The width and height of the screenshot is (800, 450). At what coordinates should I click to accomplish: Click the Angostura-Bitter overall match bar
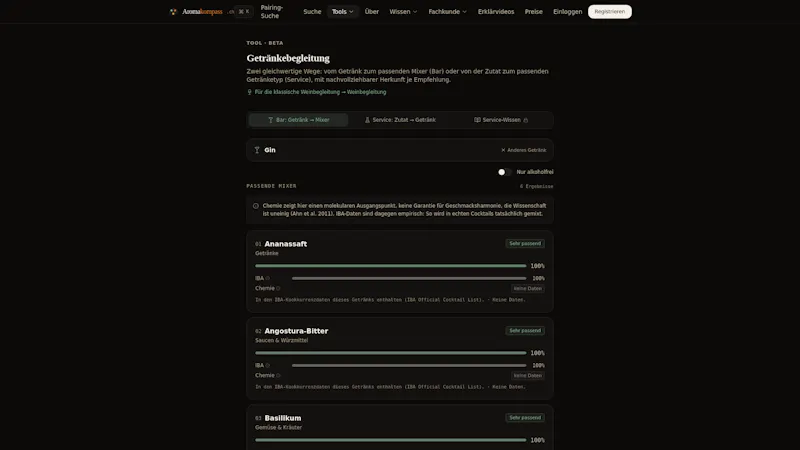coord(391,353)
